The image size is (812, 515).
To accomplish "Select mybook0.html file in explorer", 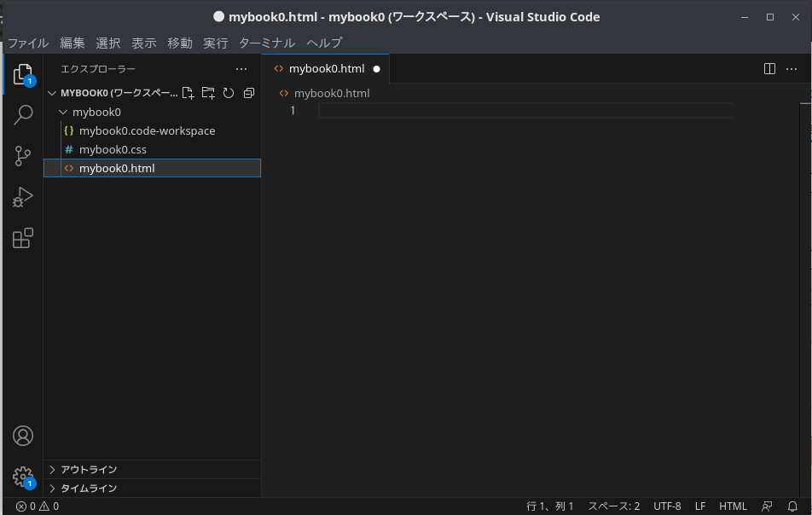I will [152, 168].
